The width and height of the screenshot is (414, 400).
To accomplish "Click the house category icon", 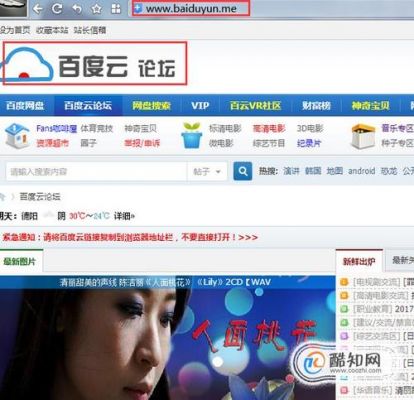I will (x=17, y=135).
